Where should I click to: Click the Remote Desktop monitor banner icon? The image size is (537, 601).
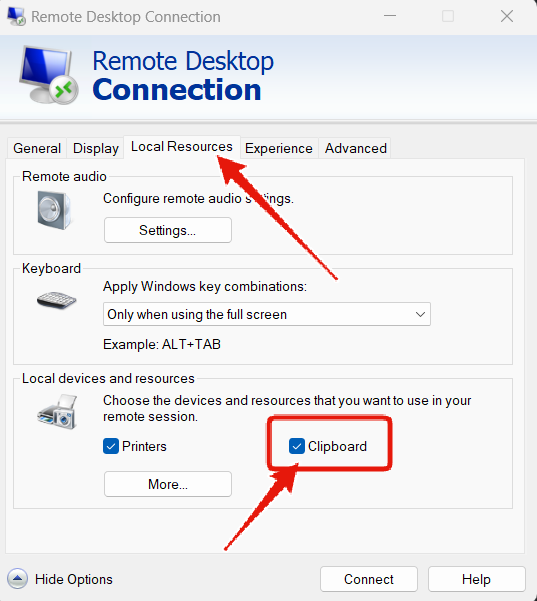[48, 75]
